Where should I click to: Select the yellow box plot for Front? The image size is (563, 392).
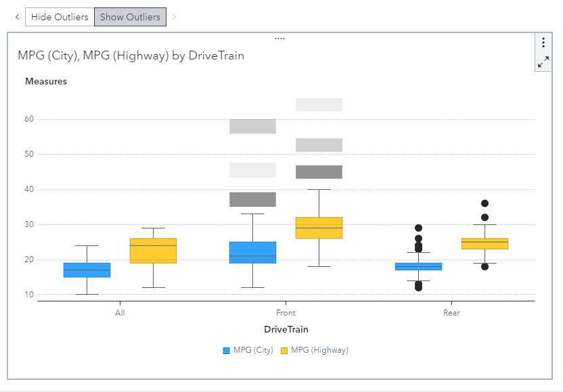(319, 228)
